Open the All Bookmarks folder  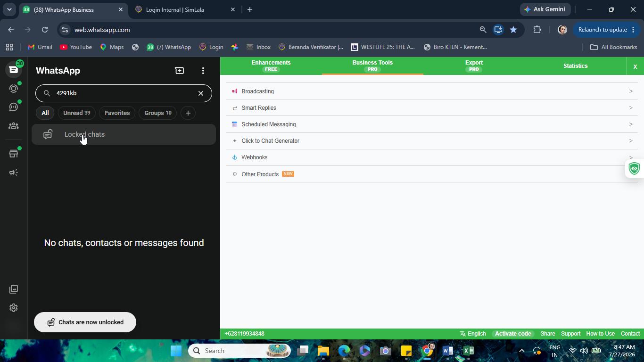tap(614, 47)
